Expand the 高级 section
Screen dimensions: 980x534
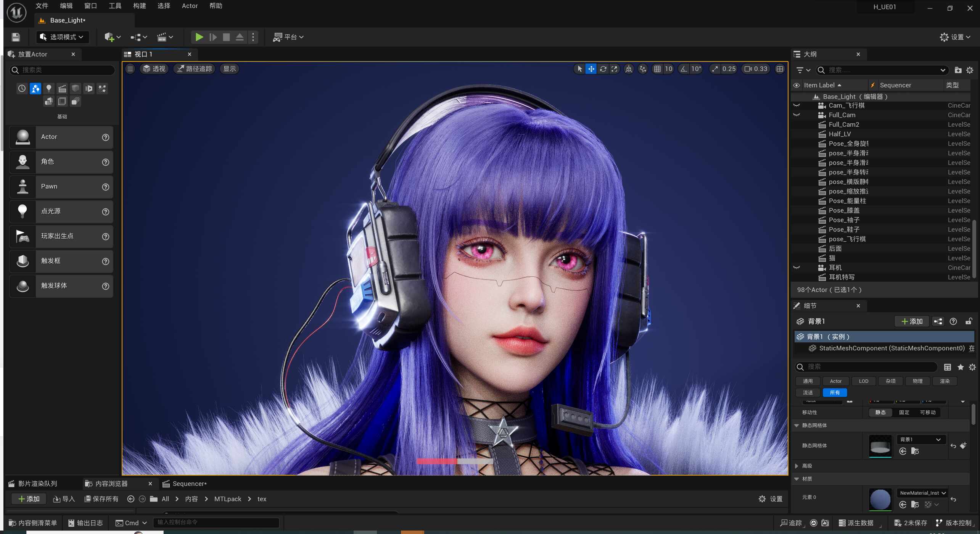(797, 466)
